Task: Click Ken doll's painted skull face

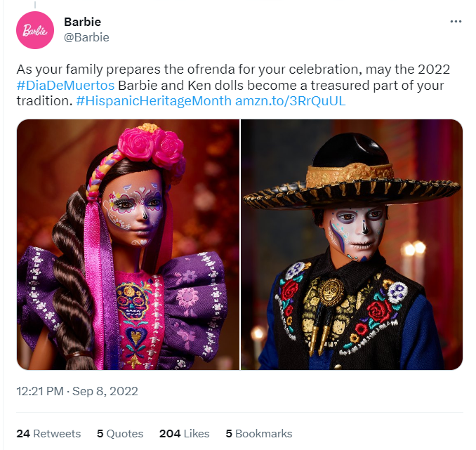Action: point(357,232)
